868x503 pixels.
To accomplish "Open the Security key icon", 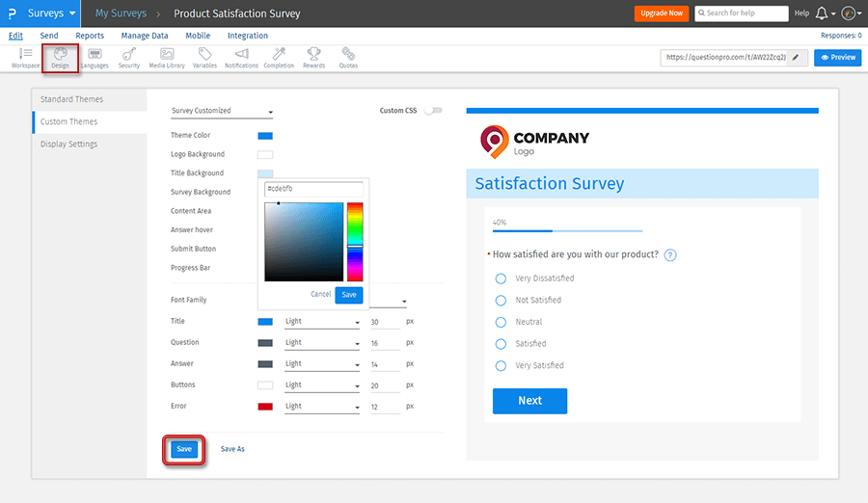I will click(x=129, y=58).
